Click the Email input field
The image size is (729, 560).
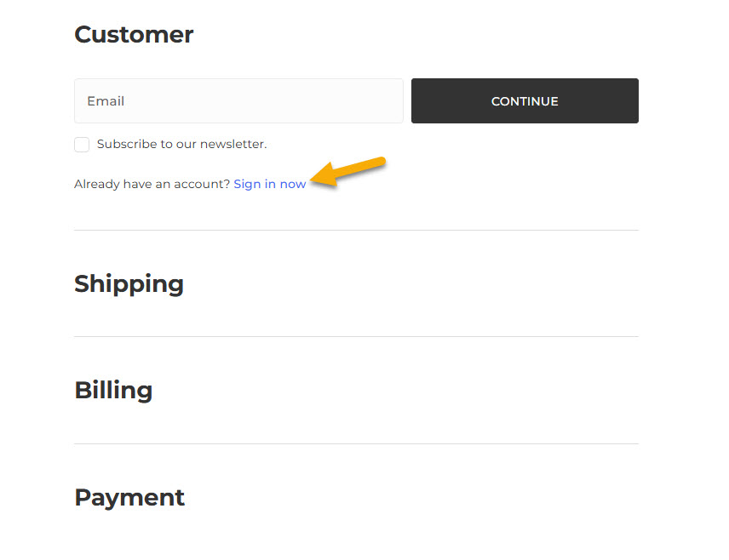click(238, 101)
